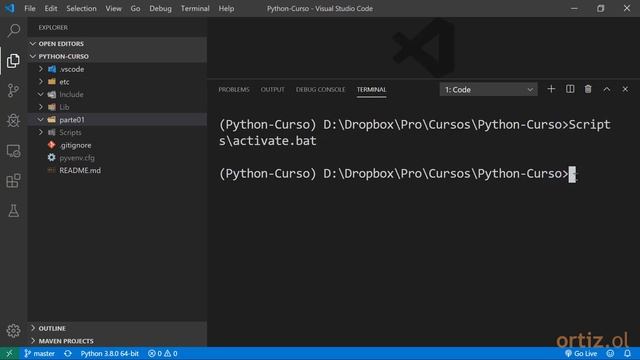This screenshot has width=640, height=360.
Task: Click the Explorer panel title
Action: click(x=53, y=27)
